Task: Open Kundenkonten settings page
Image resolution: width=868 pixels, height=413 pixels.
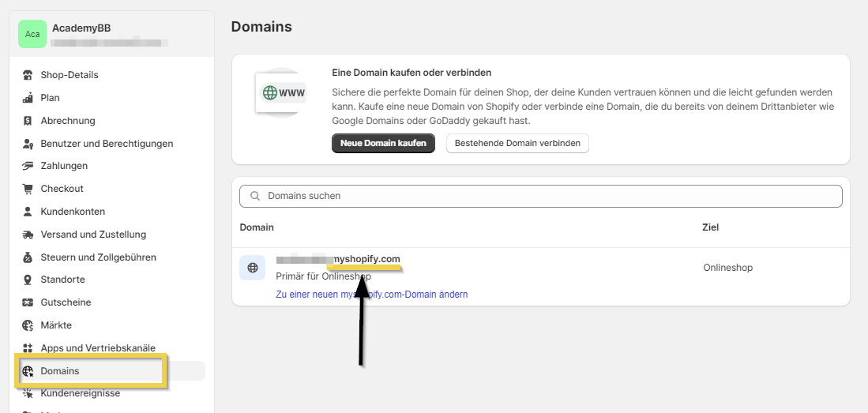Action: pos(73,212)
